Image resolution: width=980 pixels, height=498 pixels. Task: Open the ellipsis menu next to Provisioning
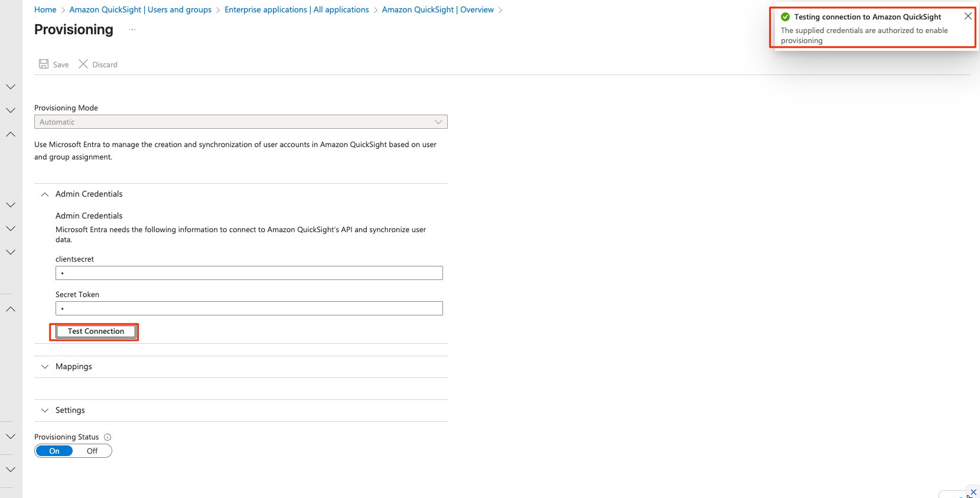point(132,30)
